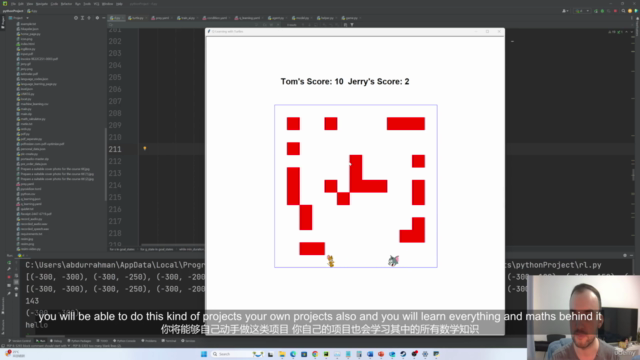Click the filter funnel icon in search bar
This screenshot has height=360, width=640.
352,25
